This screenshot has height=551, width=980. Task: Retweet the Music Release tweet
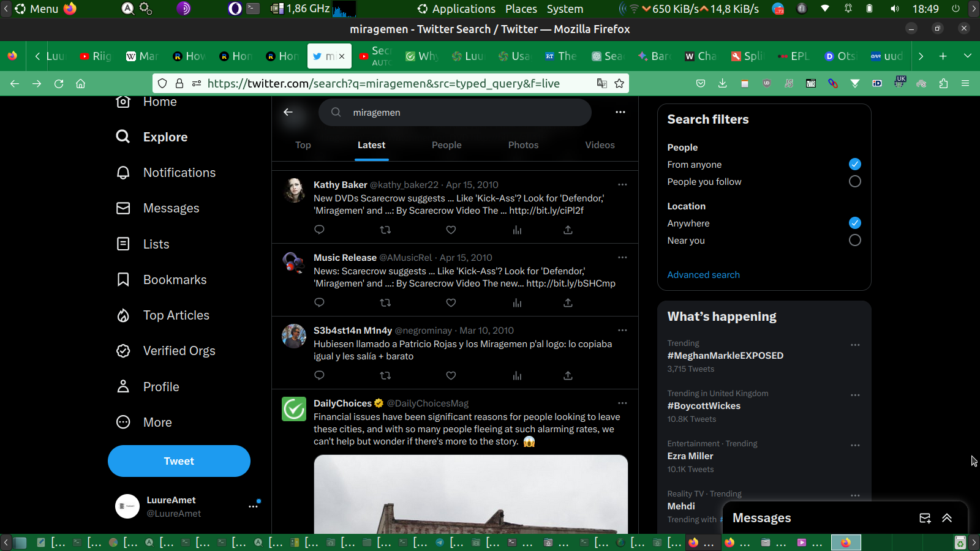(385, 302)
